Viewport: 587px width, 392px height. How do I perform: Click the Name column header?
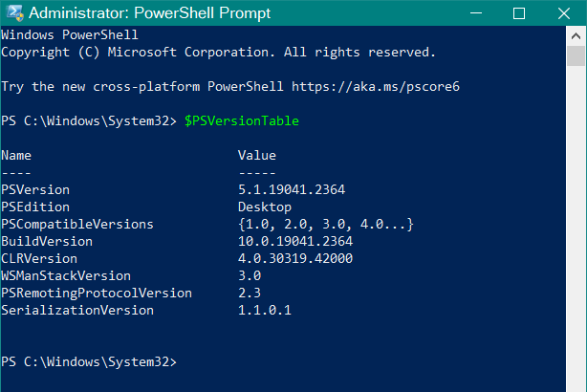[16, 155]
